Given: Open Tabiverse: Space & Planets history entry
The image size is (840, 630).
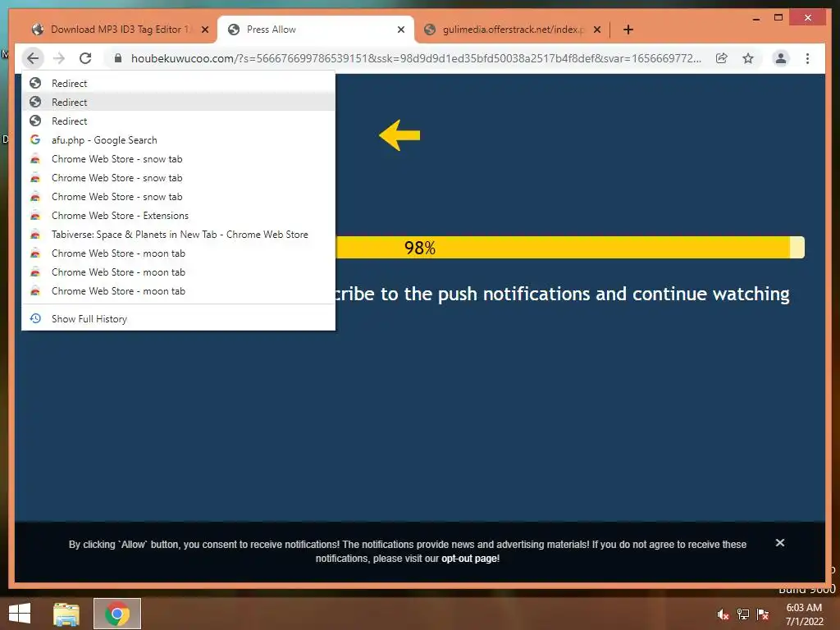Looking at the screenshot, I should (178, 234).
